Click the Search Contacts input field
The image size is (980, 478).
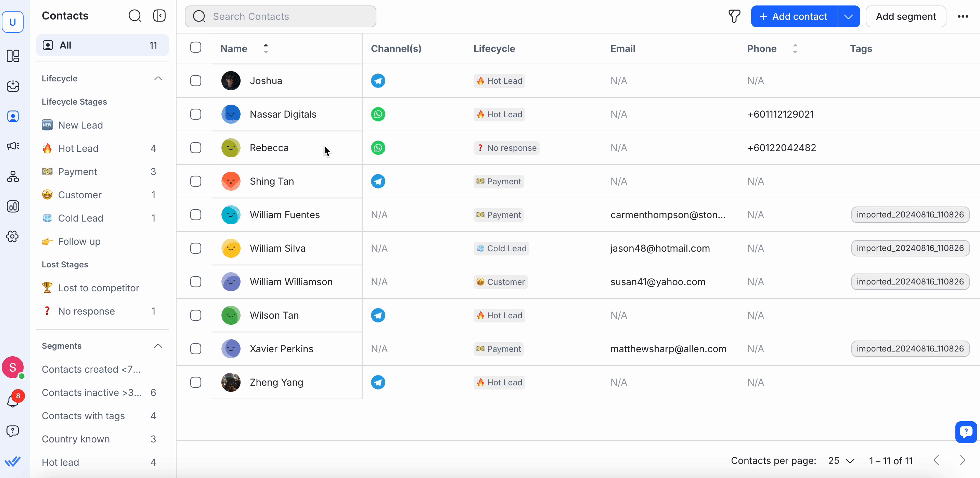click(x=280, y=16)
